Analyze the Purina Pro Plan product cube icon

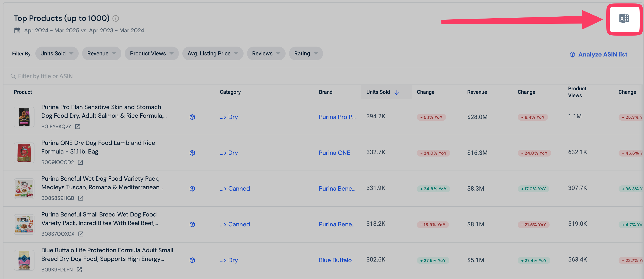tap(192, 117)
